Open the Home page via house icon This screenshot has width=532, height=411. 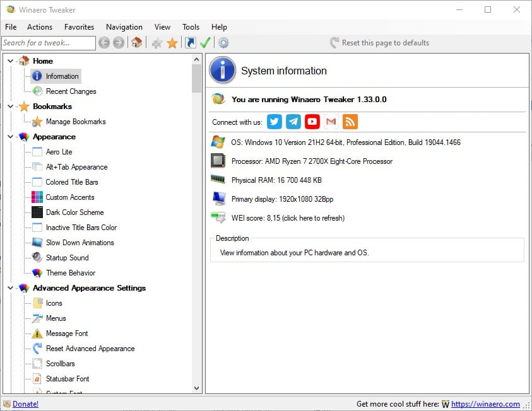pyautogui.click(x=137, y=42)
